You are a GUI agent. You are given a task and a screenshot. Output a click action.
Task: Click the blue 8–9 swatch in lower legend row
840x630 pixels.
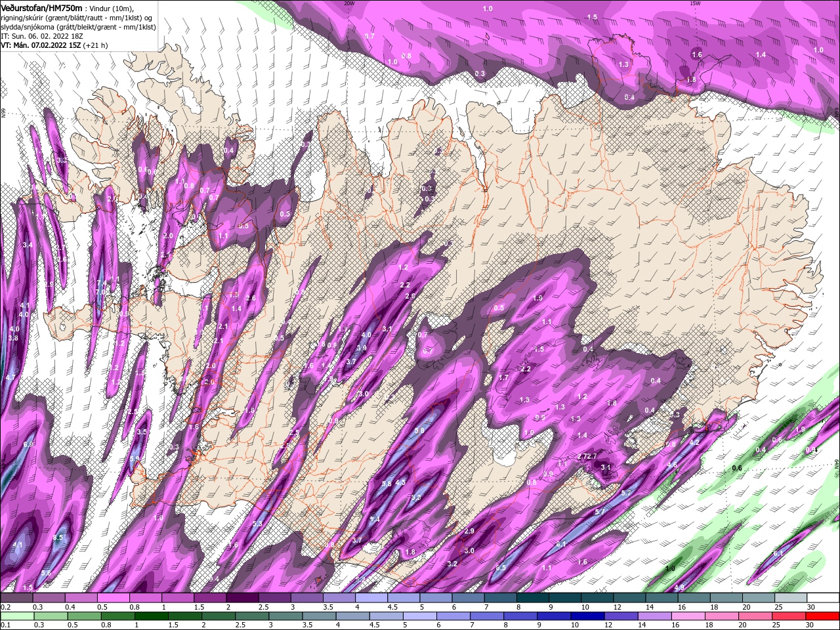point(520,616)
